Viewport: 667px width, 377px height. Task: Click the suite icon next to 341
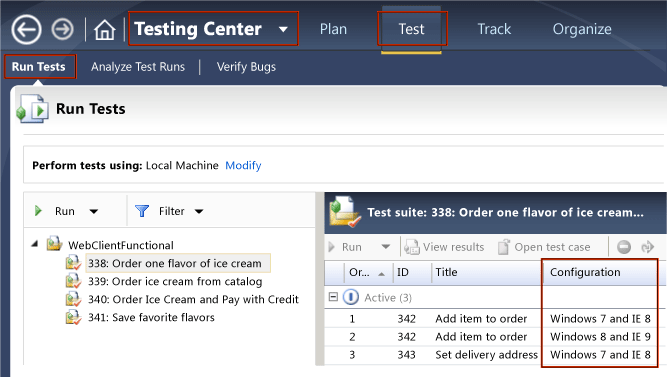point(73,317)
